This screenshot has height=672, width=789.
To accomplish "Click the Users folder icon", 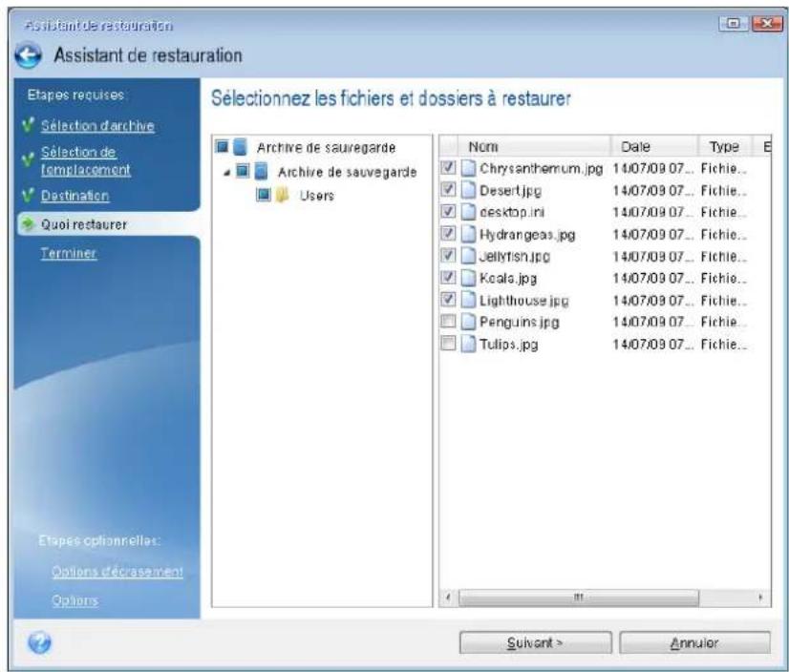I will click(283, 195).
